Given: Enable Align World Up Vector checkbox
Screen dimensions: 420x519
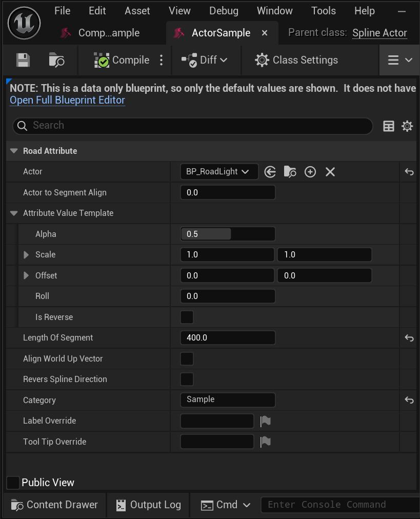Looking at the screenshot, I should (x=187, y=359).
